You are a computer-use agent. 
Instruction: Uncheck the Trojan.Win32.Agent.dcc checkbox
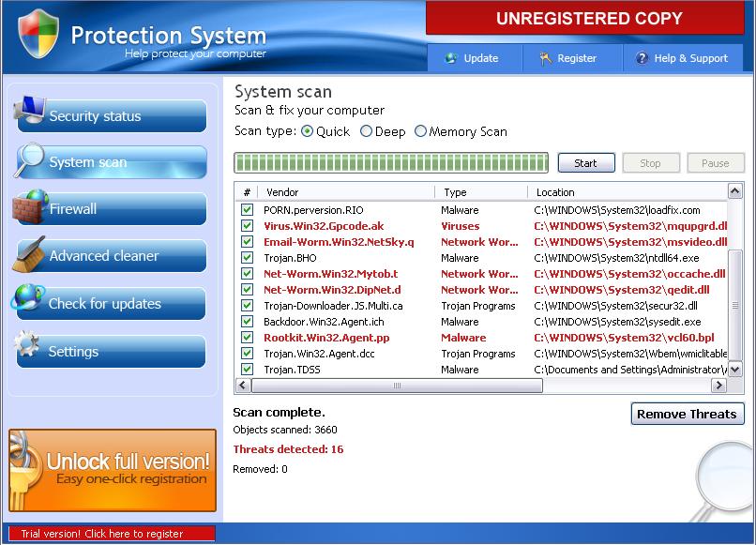248,353
